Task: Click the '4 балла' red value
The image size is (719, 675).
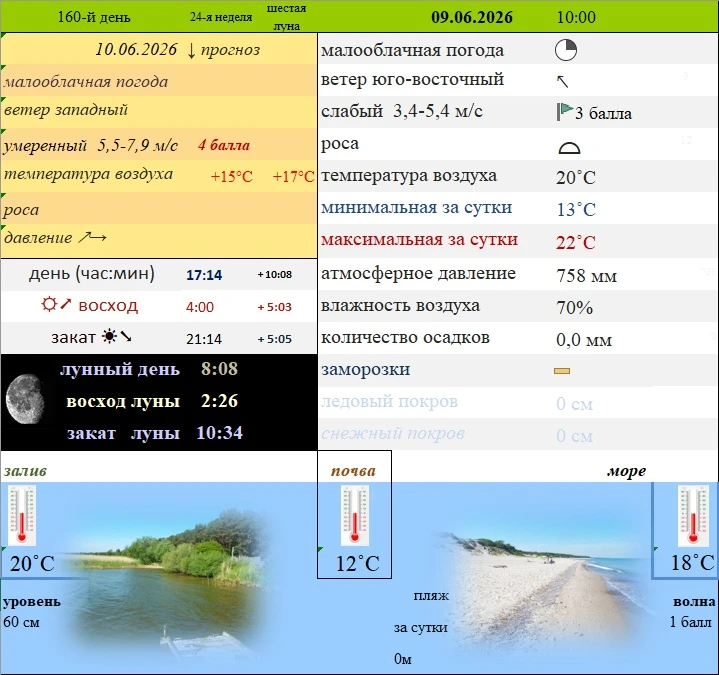Action: (224, 145)
